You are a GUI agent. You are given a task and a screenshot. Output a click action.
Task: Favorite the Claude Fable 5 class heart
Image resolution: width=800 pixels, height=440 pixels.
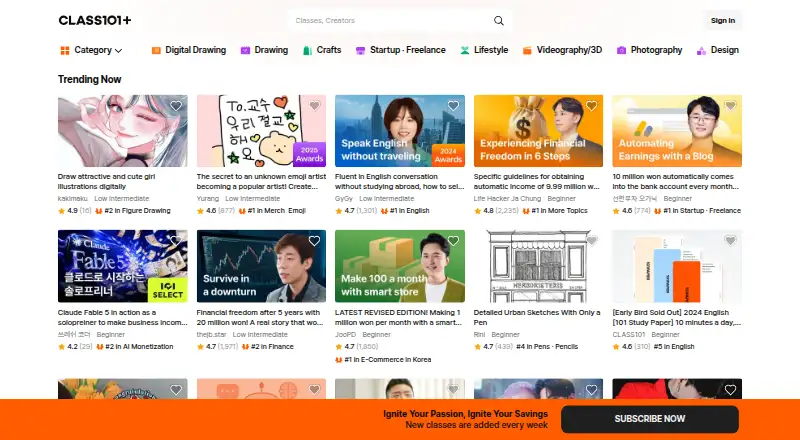(176, 241)
